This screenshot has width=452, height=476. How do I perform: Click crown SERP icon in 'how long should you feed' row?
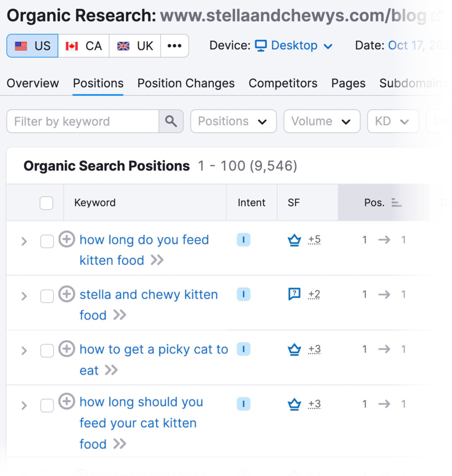294,404
